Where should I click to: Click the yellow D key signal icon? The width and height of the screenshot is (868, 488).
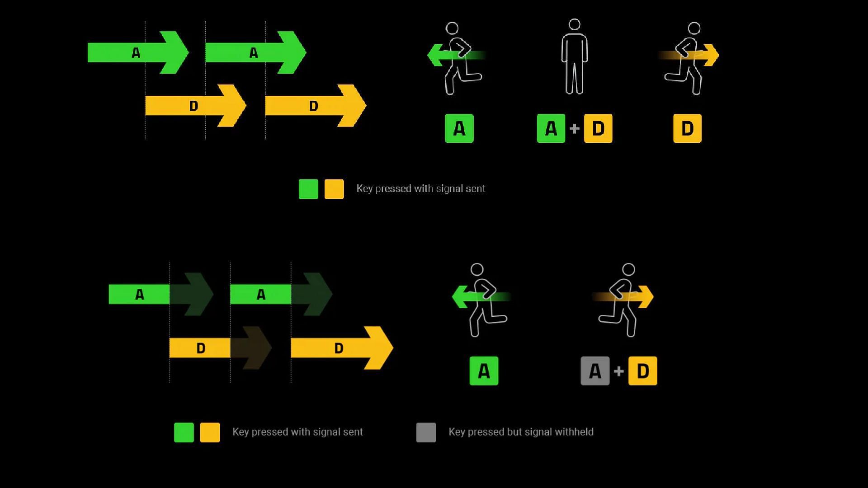(x=686, y=128)
